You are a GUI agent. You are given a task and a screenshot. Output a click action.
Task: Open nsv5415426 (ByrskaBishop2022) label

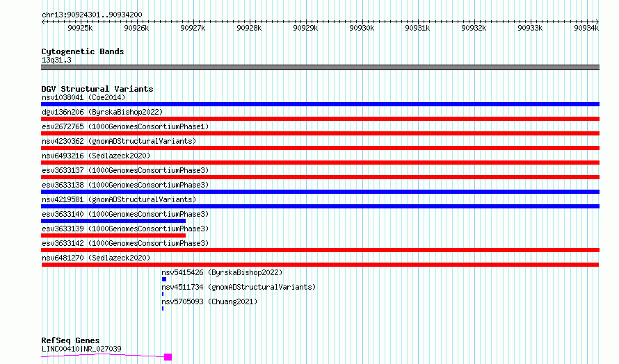222,272
